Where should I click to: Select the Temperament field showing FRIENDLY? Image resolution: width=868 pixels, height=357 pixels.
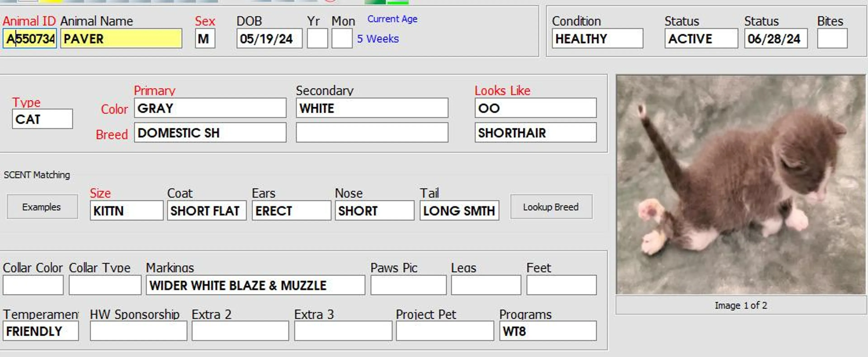point(40,331)
